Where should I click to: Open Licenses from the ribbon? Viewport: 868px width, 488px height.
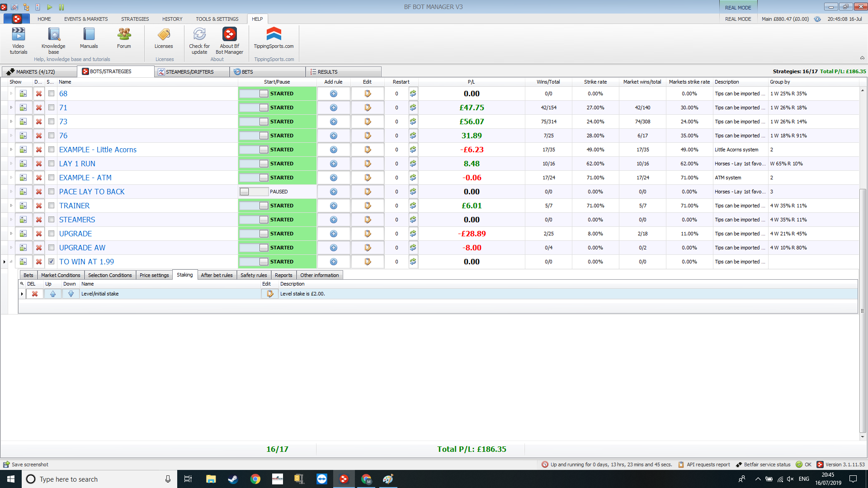pyautogui.click(x=164, y=38)
